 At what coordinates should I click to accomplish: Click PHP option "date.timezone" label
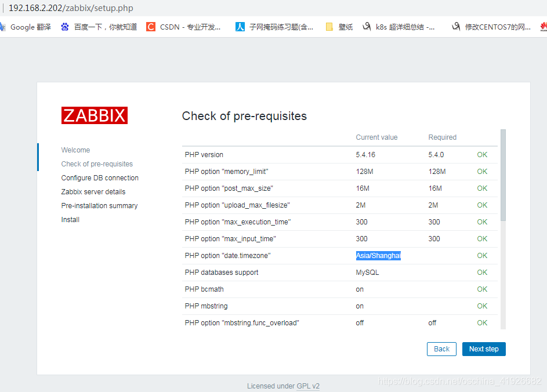click(x=227, y=256)
